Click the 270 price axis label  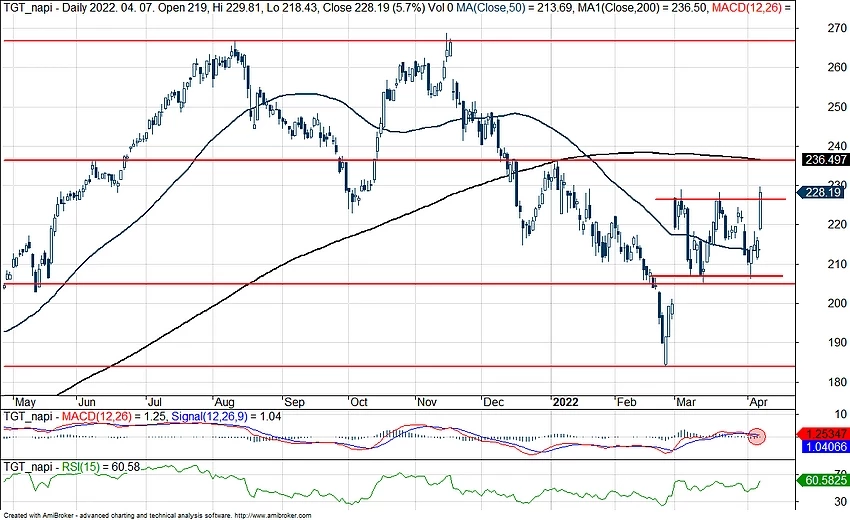pyautogui.click(x=836, y=28)
